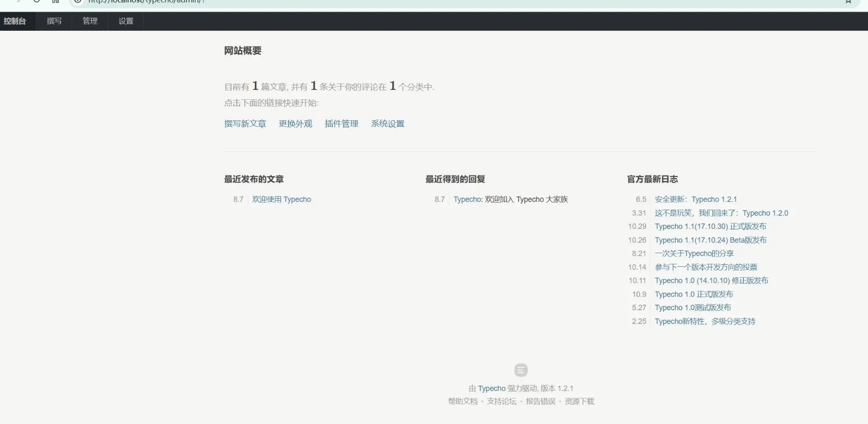
Task: Go to 更换外观 theme link
Action: click(x=295, y=124)
